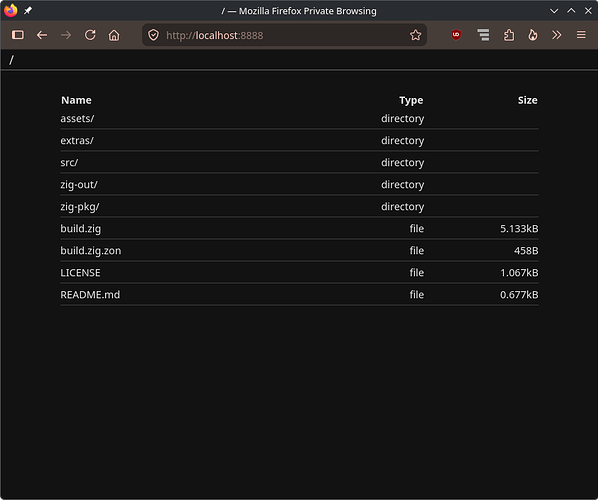Image resolution: width=598 pixels, height=500 pixels.
Task: Toggle the Firefox sidebar icon
Action: coord(18,35)
